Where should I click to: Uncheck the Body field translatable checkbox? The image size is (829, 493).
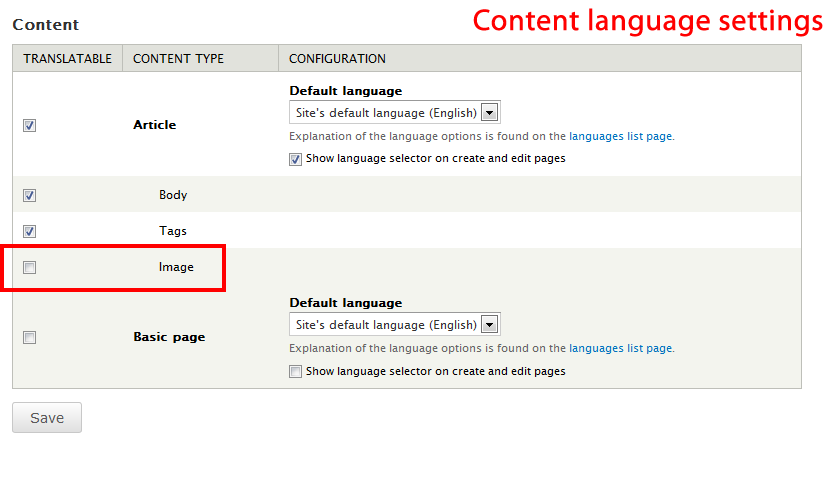pyautogui.click(x=29, y=196)
